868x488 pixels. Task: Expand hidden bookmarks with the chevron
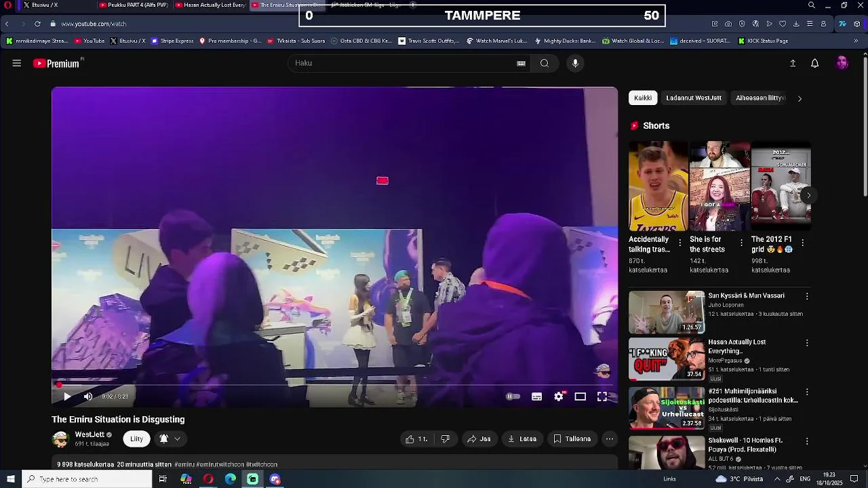click(855, 41)
